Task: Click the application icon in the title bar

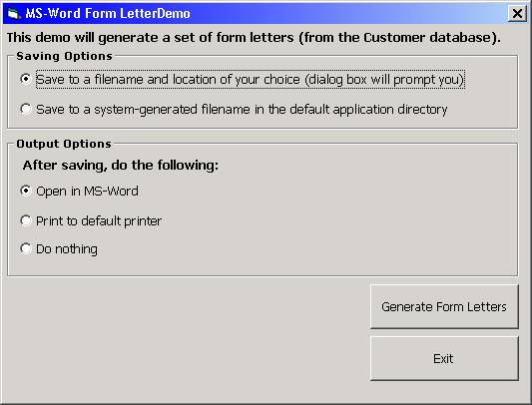Action: 14,14
